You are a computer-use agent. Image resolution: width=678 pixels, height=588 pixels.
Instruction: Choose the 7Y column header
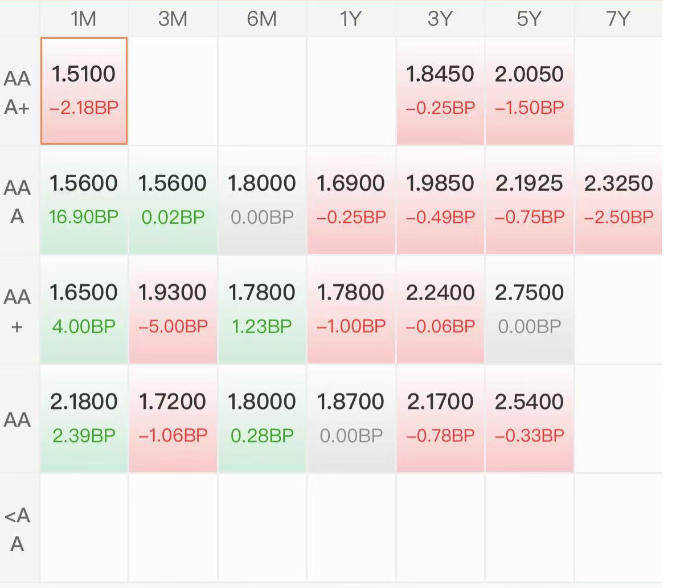(618, 19)
